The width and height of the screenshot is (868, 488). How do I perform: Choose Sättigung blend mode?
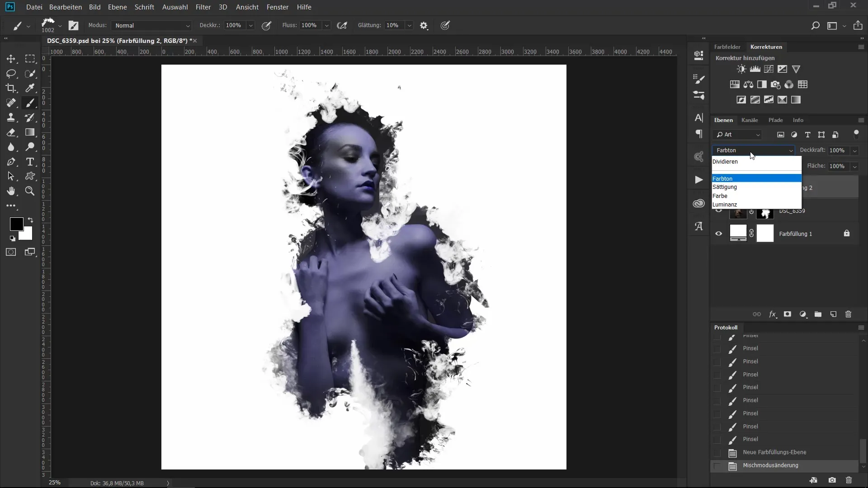pos(756,187)
